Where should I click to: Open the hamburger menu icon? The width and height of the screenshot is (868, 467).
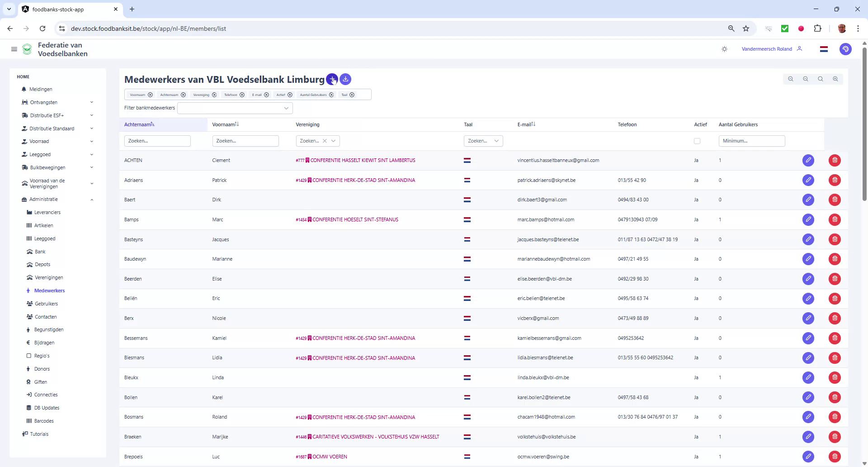click(14, 49)
